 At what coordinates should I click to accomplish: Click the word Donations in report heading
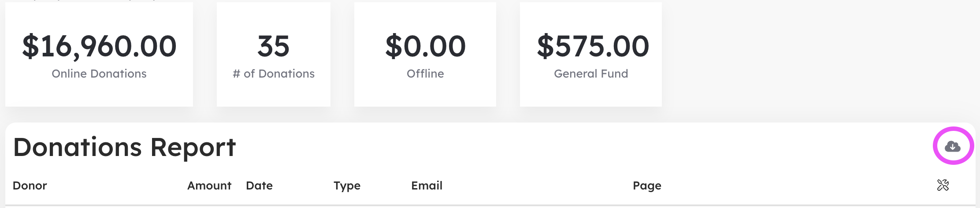78,147
